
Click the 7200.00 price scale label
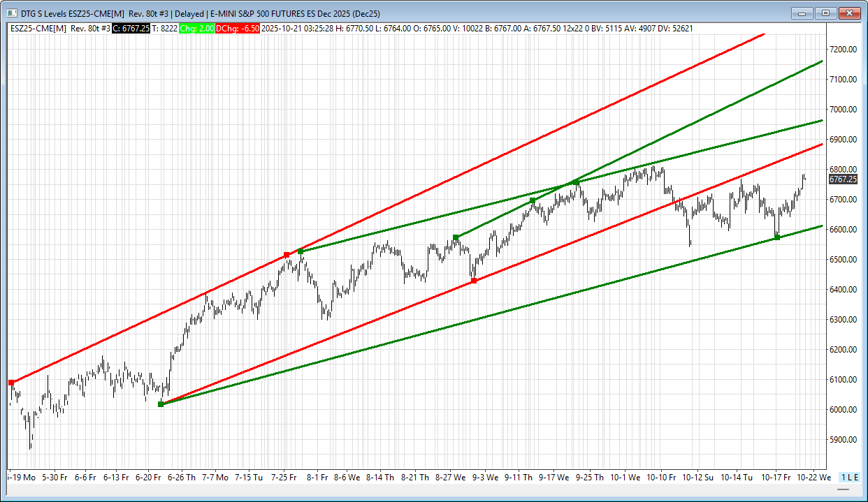(842, 50)
